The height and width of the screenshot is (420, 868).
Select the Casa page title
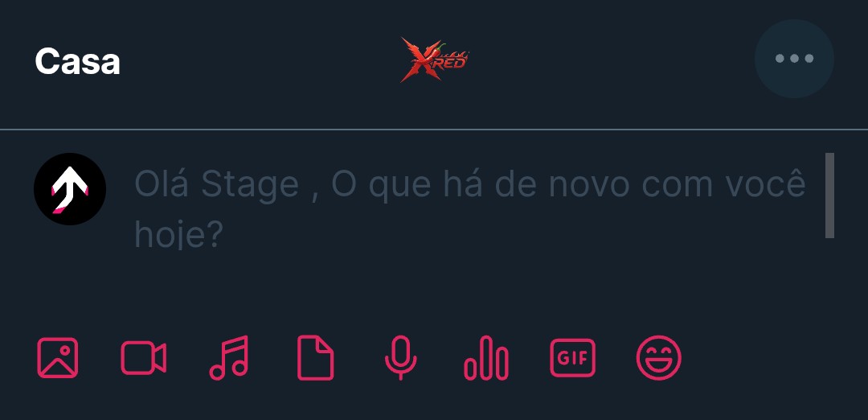coord(77,61)
